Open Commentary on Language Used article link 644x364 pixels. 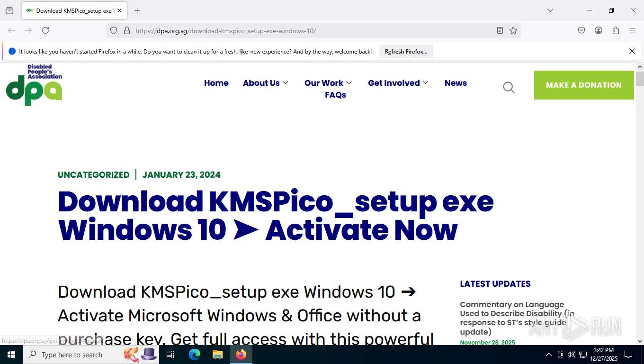pos(517,318)
